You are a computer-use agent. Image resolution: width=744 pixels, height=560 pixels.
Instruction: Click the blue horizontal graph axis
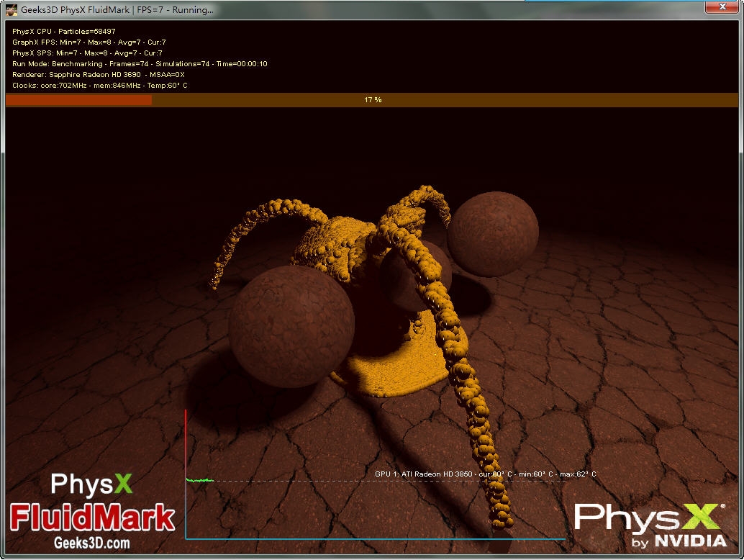374,538
